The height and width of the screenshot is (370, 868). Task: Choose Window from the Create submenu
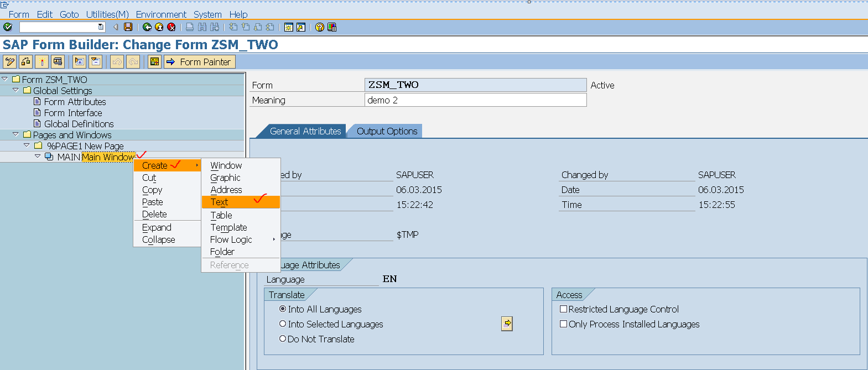tap(241, 165)
